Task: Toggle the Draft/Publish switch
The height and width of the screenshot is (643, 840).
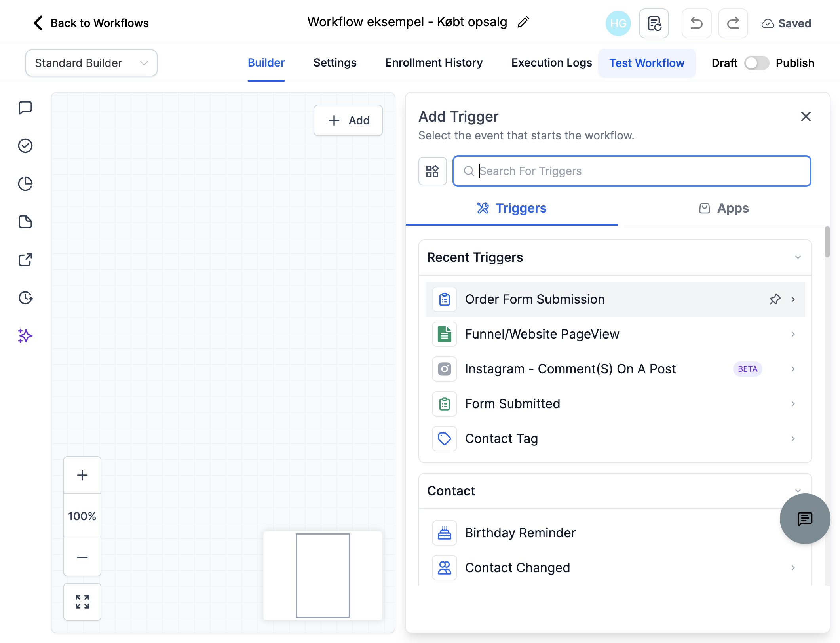Action: (x=756, y=63)
